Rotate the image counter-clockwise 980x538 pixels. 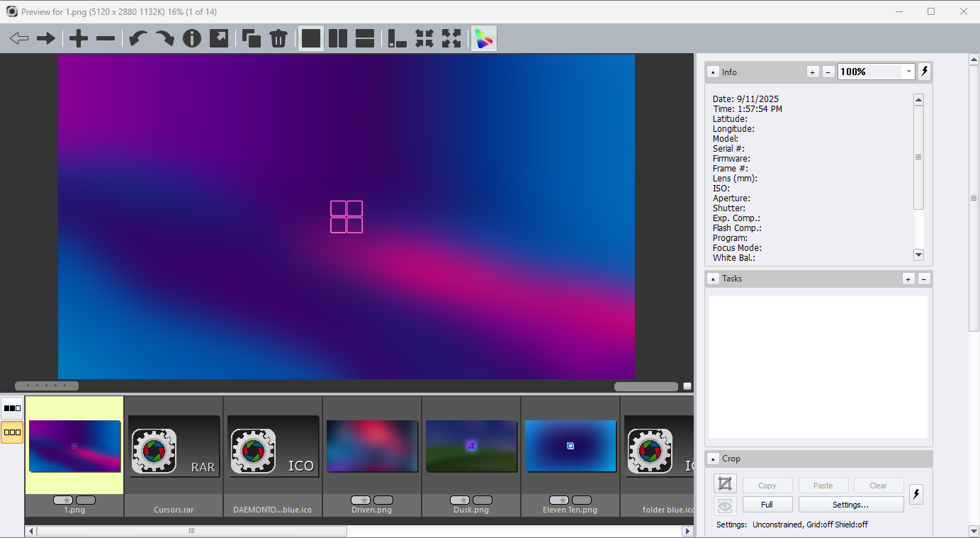tap(138, 38)
